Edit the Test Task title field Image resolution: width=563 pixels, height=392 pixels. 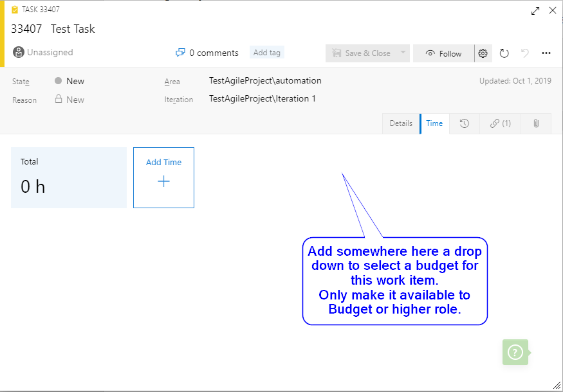point(73,29)
